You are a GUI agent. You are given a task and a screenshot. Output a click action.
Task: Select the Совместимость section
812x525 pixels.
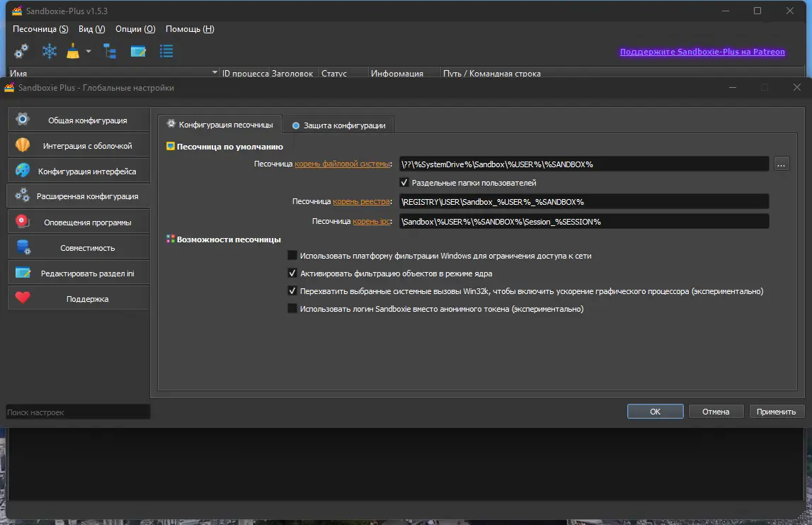[x=79, y=248]
